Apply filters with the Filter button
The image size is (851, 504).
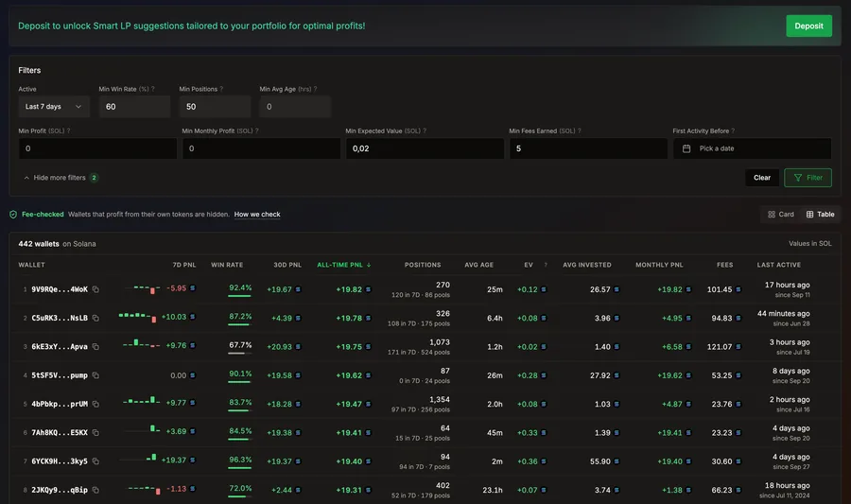click(808, 178)
